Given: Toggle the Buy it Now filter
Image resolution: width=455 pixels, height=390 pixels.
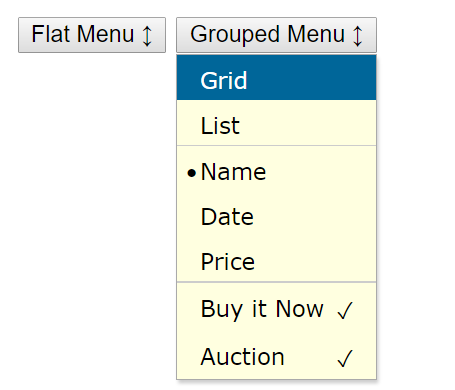Looking at the screenshot, I should pyautogui.click(x=276, y=309).
